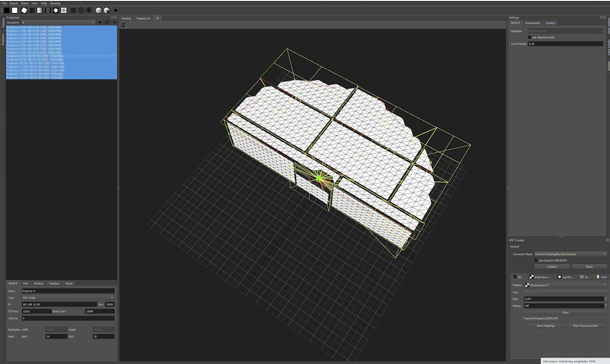Viewport: 610px width, 364px height.
Task: Click the white 3D cube toolbar icon
Action: (x=98, y=10)
